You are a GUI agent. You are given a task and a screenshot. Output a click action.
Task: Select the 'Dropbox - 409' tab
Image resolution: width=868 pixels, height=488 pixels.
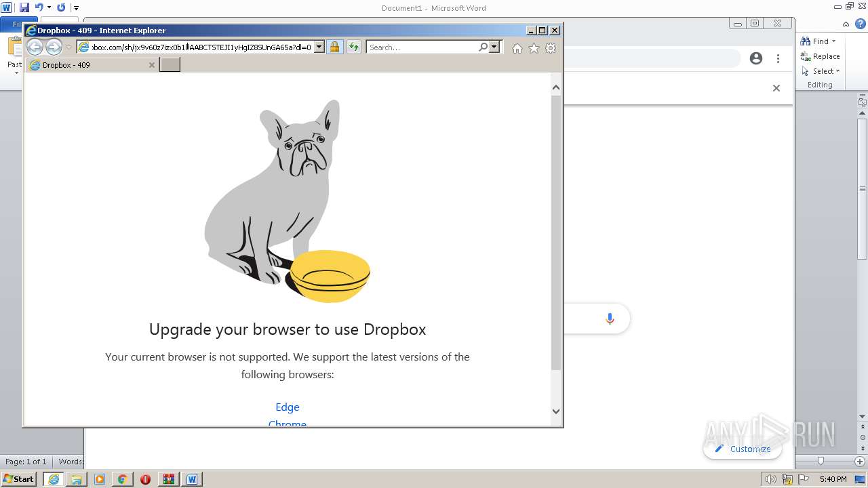coord(92,65)
